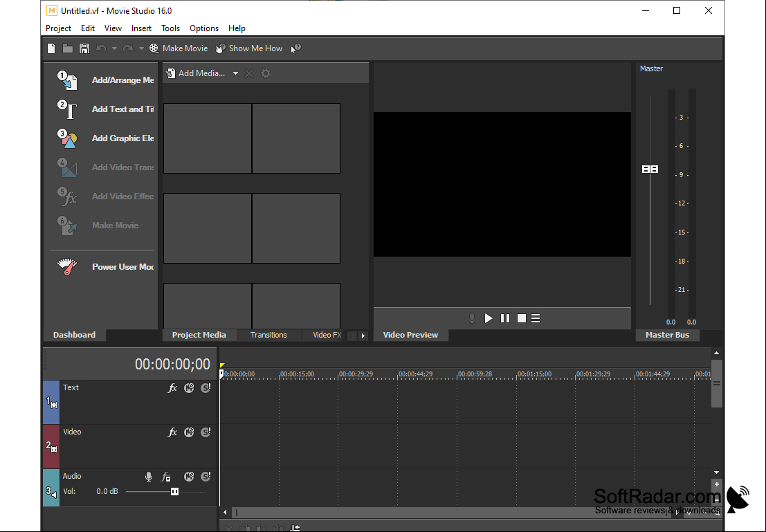Click the Add Graphic Elements shapes icon

(x=67, y=139)
